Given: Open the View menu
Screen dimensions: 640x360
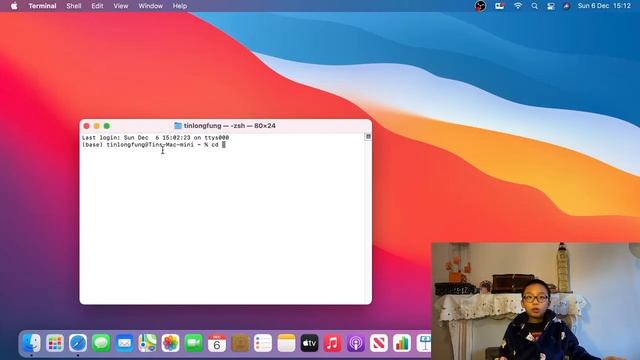Looking at the screenshot, I should 120,6.
